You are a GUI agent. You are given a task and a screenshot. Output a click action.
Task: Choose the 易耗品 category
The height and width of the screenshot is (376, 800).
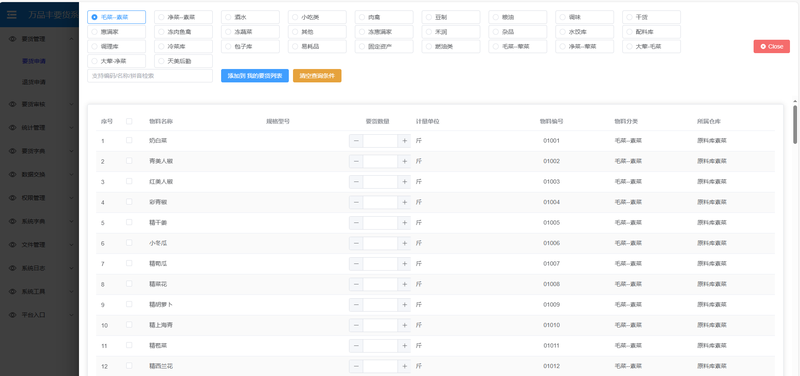[x=317, y=46]
